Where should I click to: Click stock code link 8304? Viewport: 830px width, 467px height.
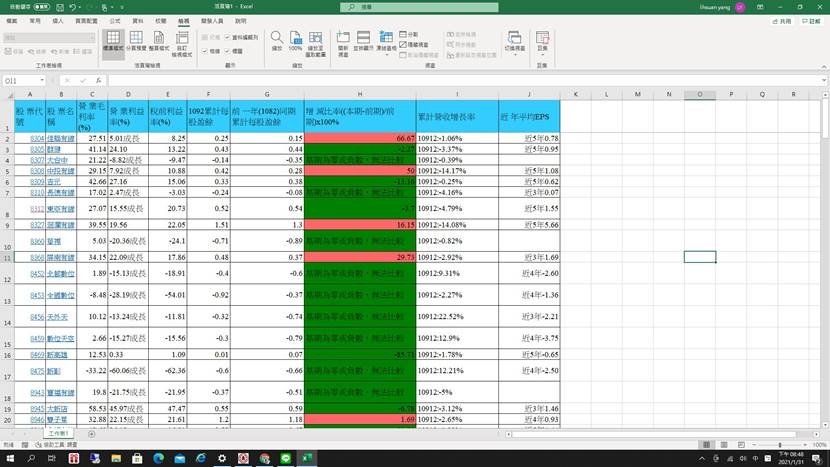[36, 138]
